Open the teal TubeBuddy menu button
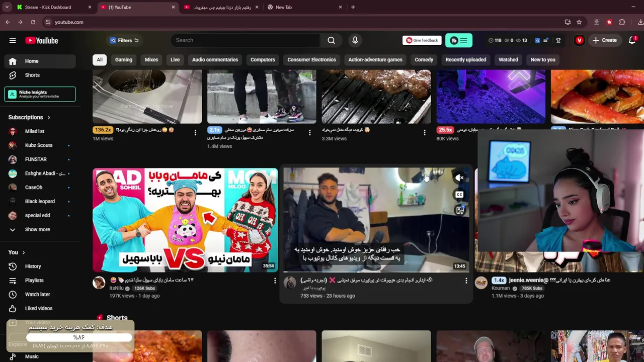The width and height of the screenshot is (644, 362). point(459,40)
